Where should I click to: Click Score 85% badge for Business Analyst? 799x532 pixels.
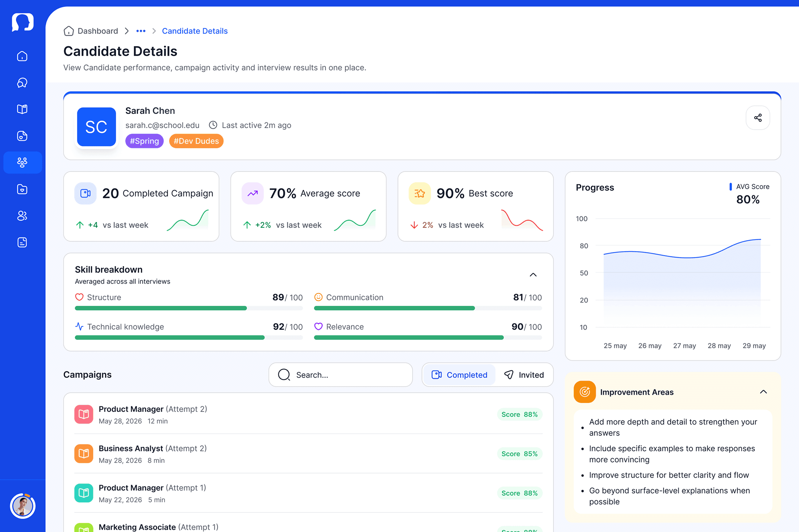click(519, 454)
